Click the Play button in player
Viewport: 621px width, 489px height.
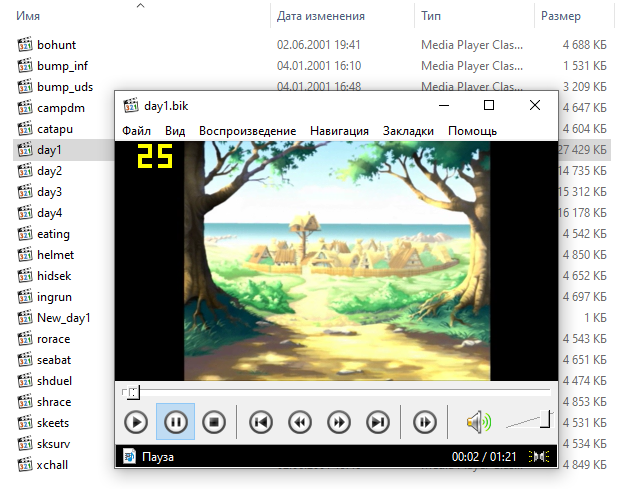pyautogui.click(x=136, y=422)
